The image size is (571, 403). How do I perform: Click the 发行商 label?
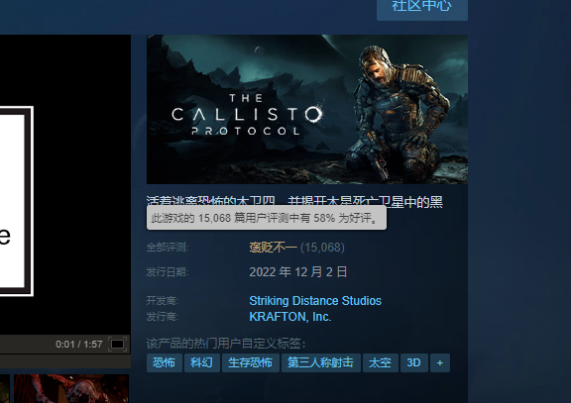click(x=162, y=317)
